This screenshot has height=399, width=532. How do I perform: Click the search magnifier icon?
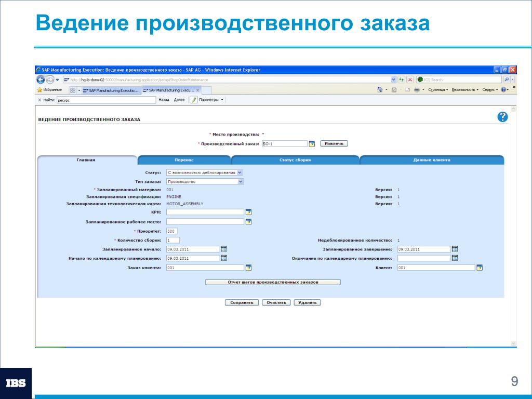pos(507,79)
